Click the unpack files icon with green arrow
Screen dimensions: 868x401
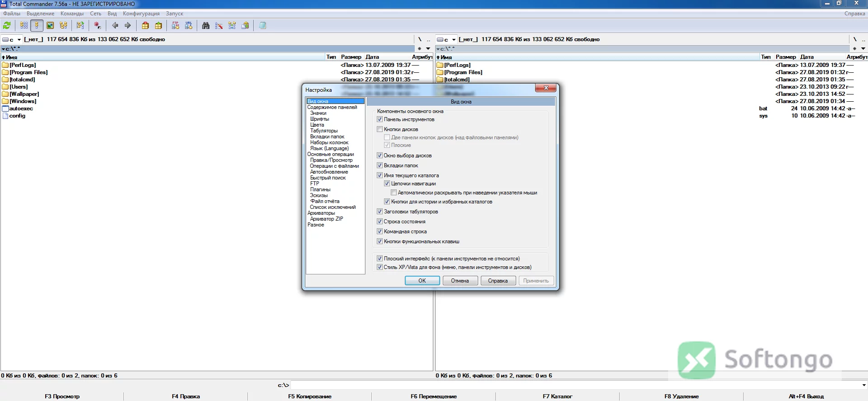[158, 26]
